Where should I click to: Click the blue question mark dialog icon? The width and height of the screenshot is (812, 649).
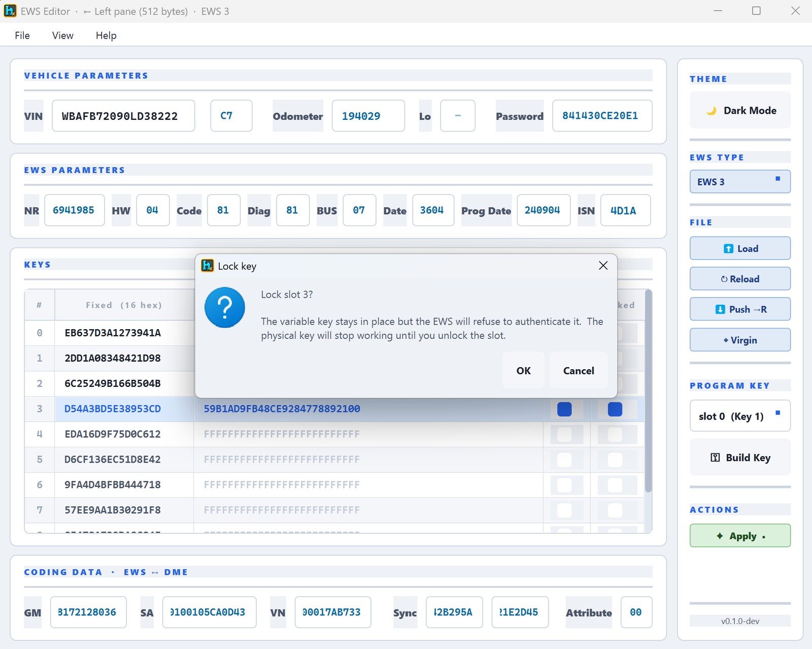click(x=225, y=307)
